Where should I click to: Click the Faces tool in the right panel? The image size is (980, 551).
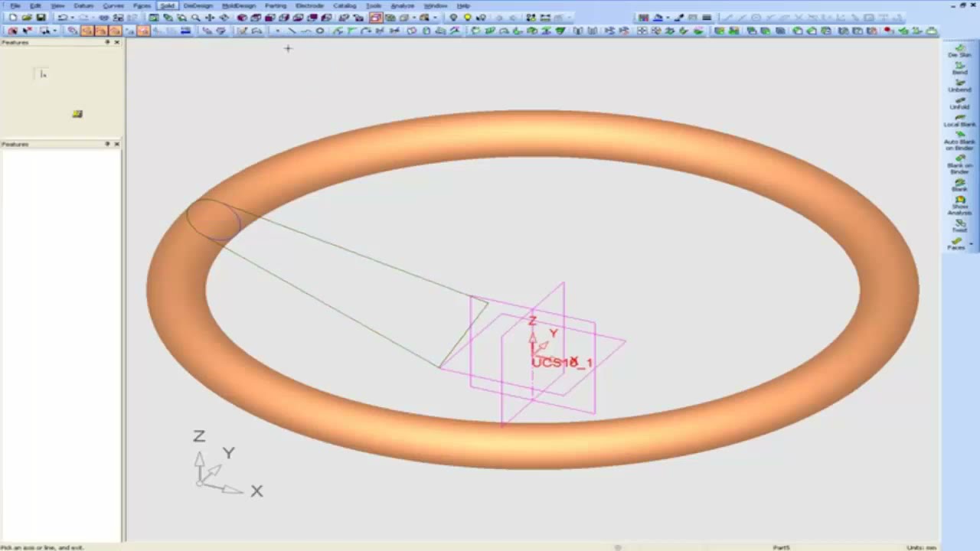[x=956, y=244]
